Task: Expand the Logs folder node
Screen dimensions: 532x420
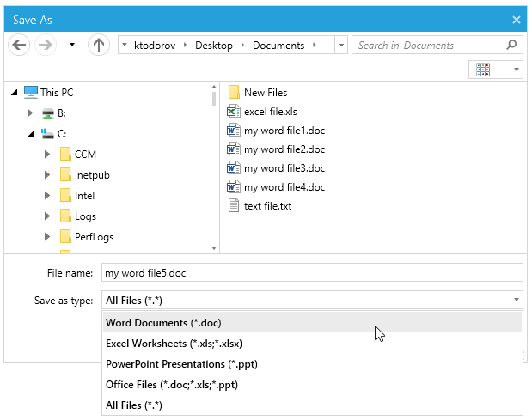Action: (47, 216)
